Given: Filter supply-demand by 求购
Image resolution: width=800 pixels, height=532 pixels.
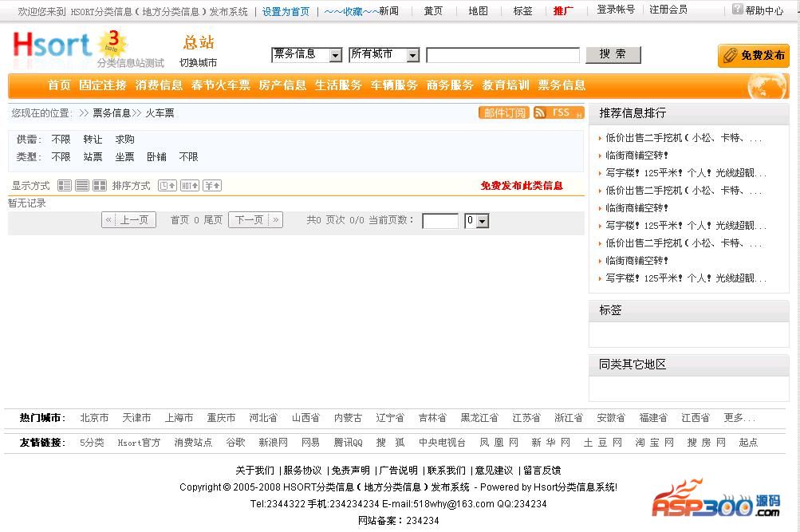Looking at the screenshot, I should point(125,140).
